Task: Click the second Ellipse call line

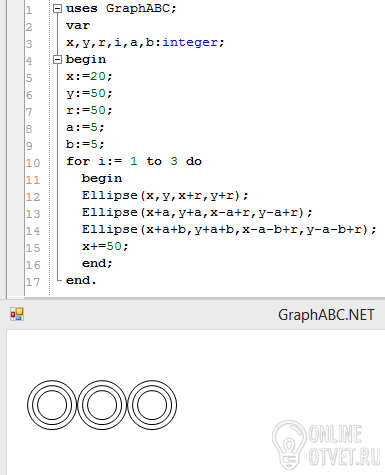Action: pyautogui.click(x=197, y=212)
